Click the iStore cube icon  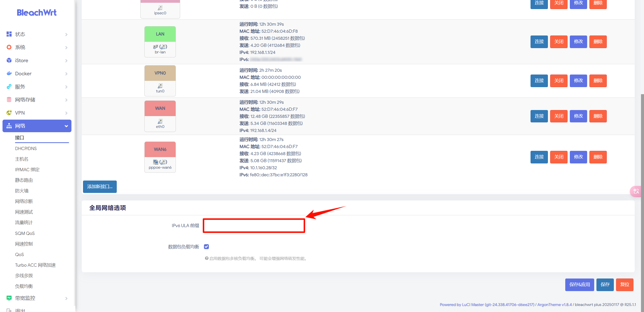[x=9, y=60]
